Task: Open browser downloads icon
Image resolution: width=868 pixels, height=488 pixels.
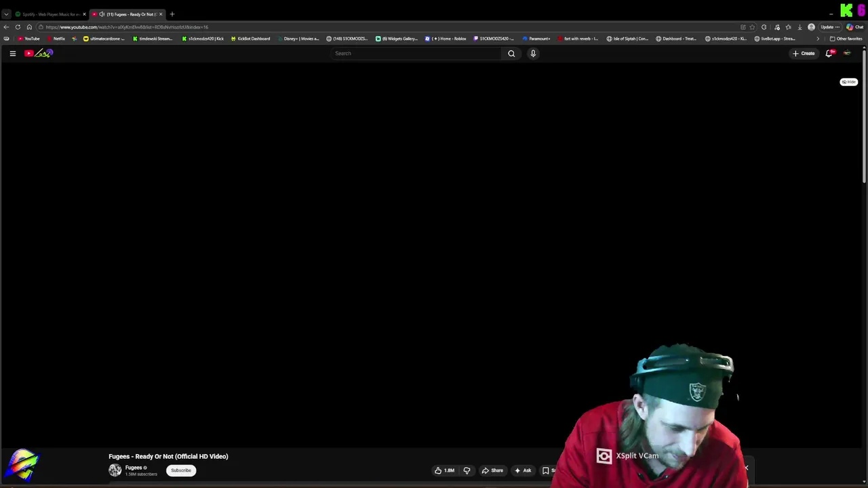Action: tap(800, 27)
